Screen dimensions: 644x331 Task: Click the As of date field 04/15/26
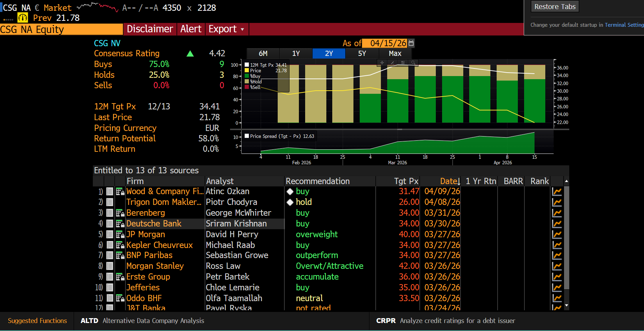[x=385, y=43]
